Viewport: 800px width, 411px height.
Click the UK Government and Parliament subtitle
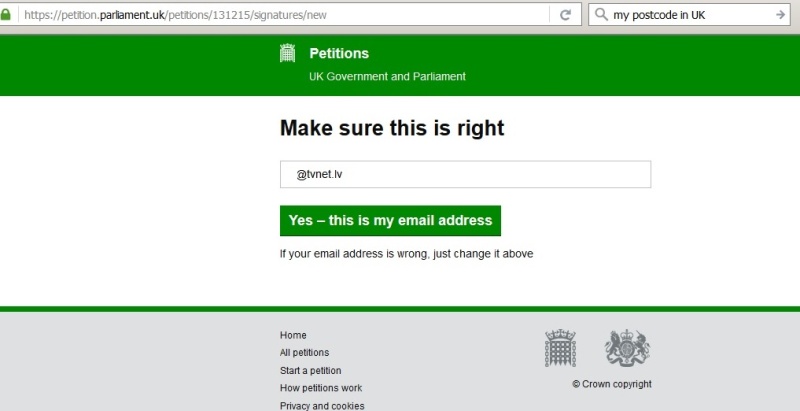(x=387, y=76)
